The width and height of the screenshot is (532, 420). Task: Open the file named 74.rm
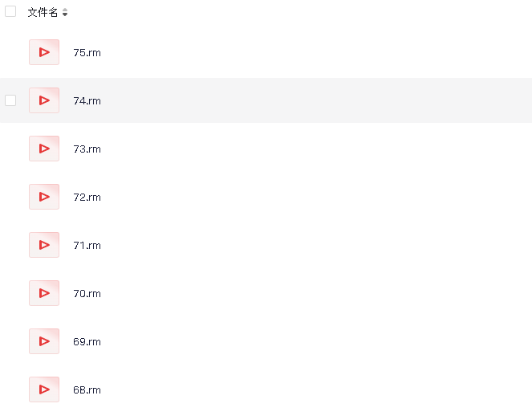[87, 101]
